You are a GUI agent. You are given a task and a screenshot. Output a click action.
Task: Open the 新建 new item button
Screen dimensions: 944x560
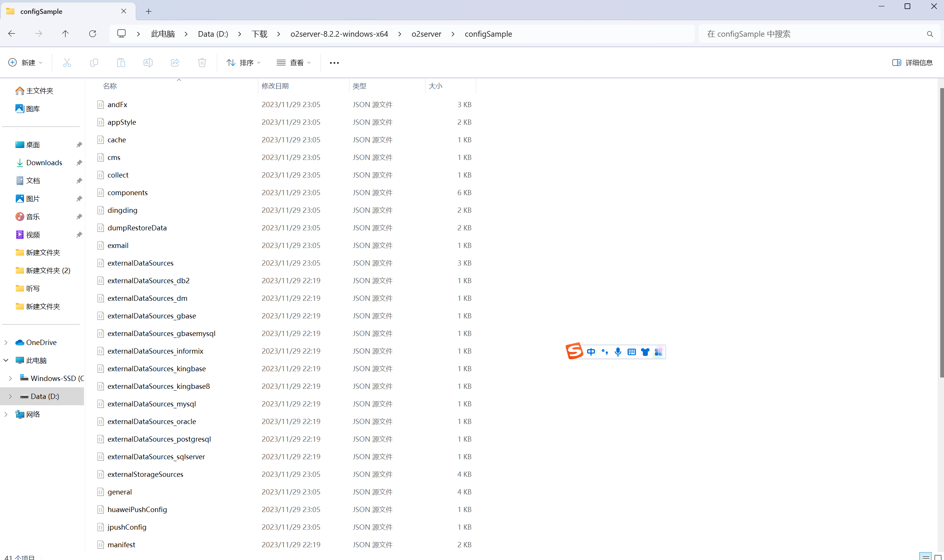coord(25,63)
